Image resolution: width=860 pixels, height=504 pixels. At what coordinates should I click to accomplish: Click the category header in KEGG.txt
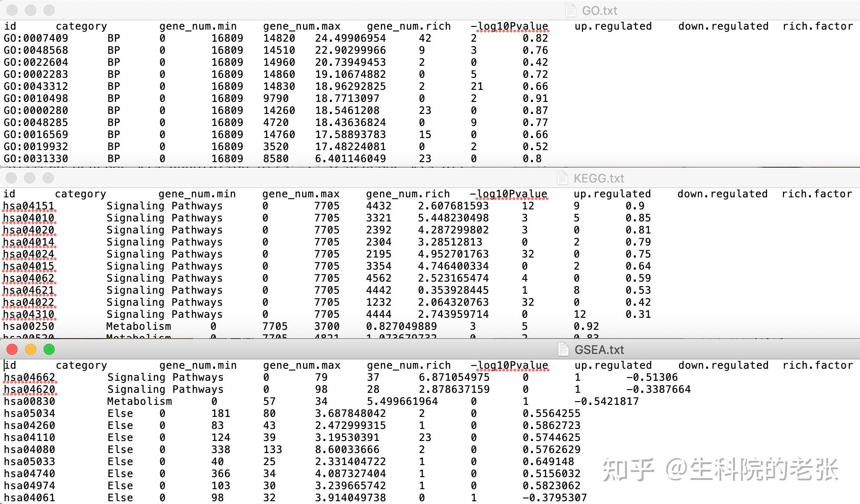coord(81,194)
